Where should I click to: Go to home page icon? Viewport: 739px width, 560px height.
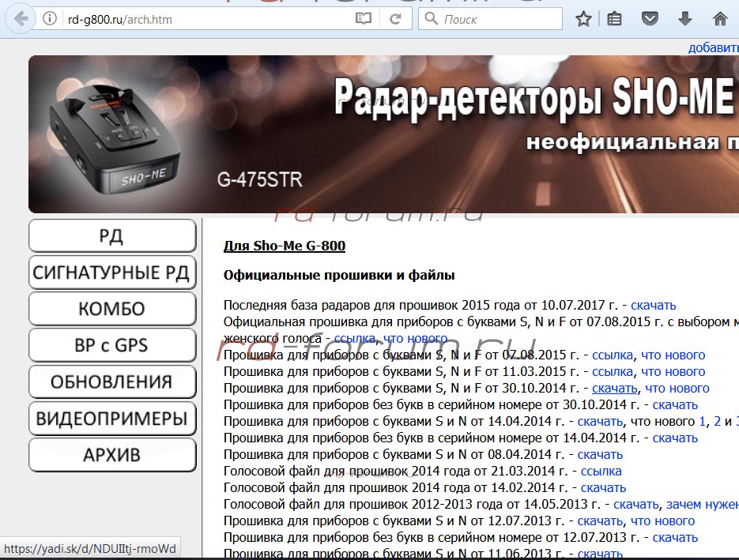point(720,19)
